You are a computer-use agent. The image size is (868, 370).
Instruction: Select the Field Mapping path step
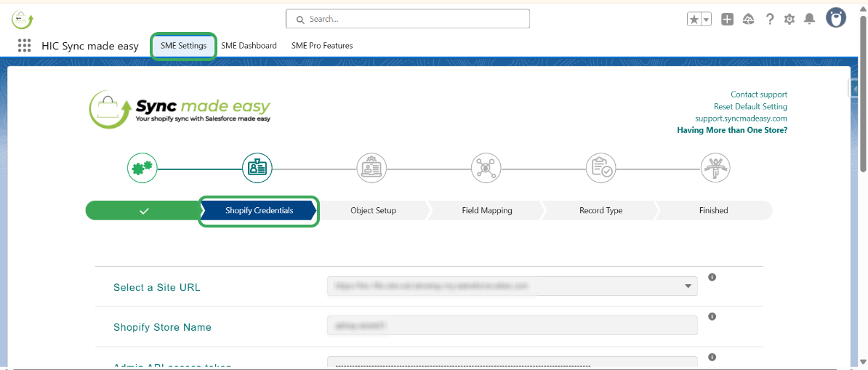point(487,211)
